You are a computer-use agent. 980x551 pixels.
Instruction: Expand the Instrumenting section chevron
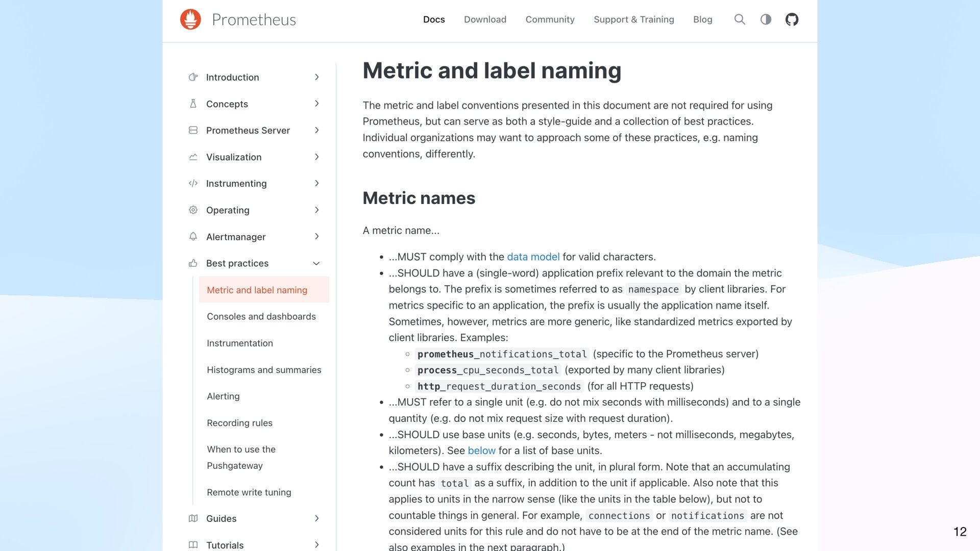point(316,183)
